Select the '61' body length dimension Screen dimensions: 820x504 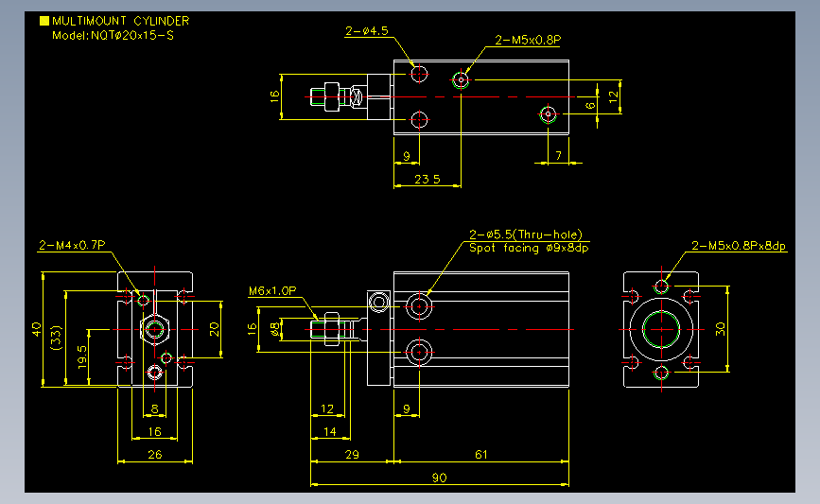click(481, 455)
